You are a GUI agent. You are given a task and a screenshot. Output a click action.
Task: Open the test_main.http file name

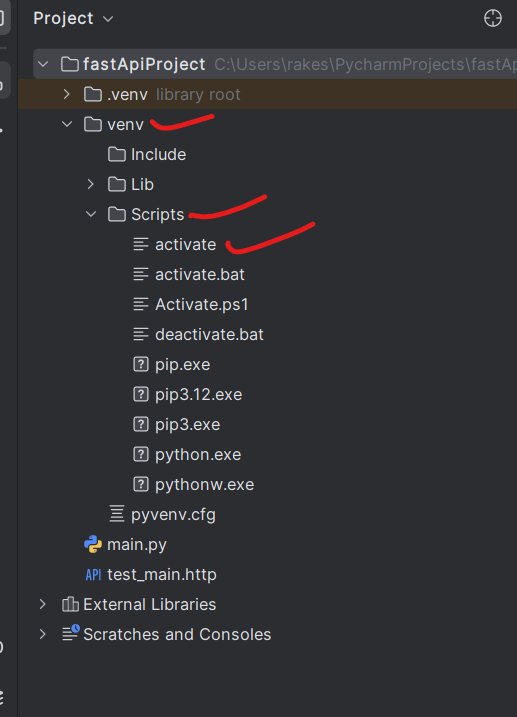[162, 574]
